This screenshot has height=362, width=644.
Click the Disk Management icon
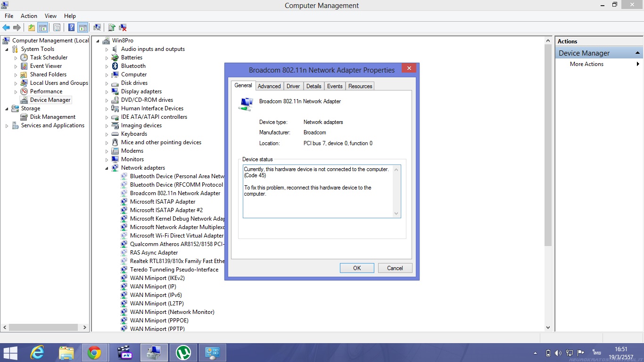[24, 117]
